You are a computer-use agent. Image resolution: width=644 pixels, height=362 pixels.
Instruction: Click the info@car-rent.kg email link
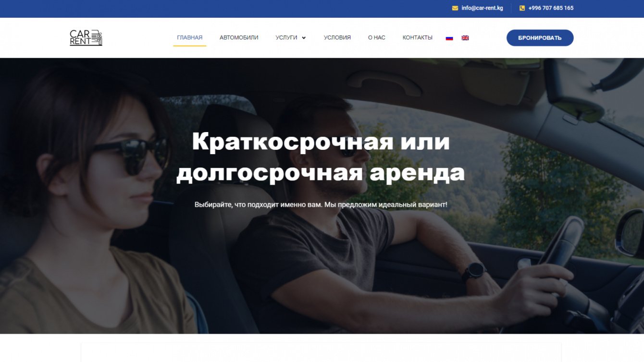click(482, 8)
